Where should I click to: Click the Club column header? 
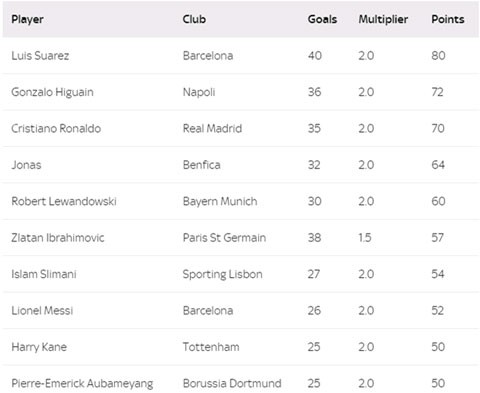tap(194, 19)
